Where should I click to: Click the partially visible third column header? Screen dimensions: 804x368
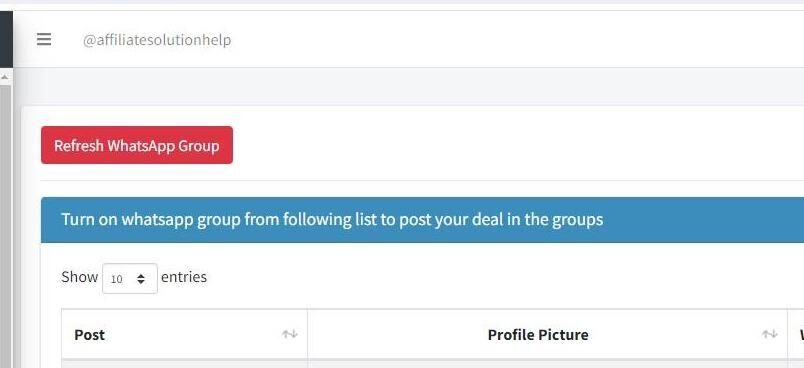796,334
